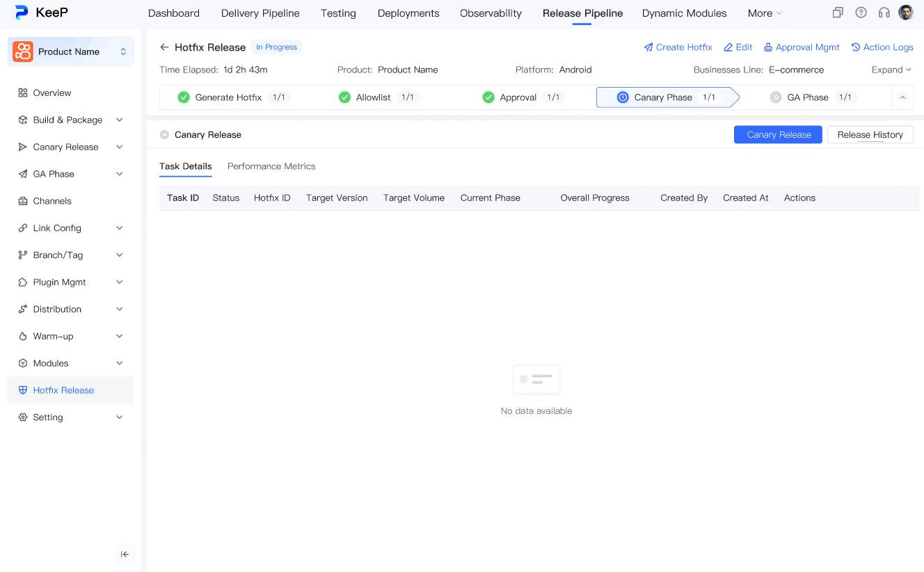Expand the Warm-up chevron
The image size is (924, 572).
point(120,336)
